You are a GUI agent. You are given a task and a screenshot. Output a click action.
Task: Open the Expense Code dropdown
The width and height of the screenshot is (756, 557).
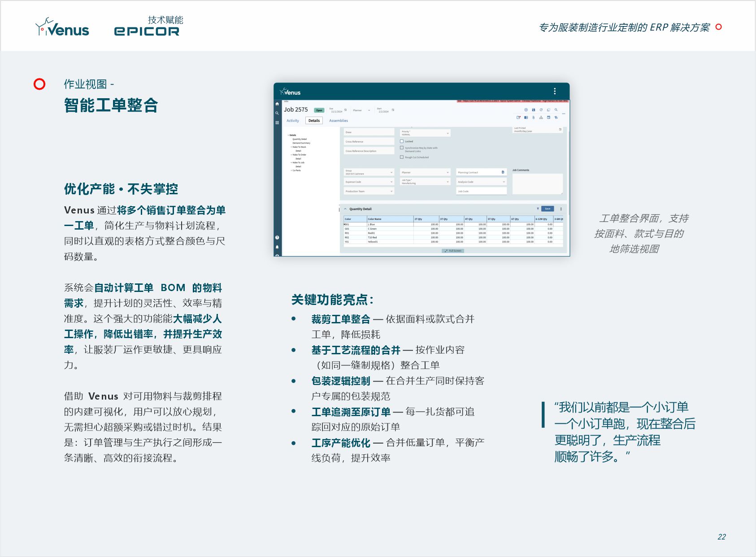(369, 182)
